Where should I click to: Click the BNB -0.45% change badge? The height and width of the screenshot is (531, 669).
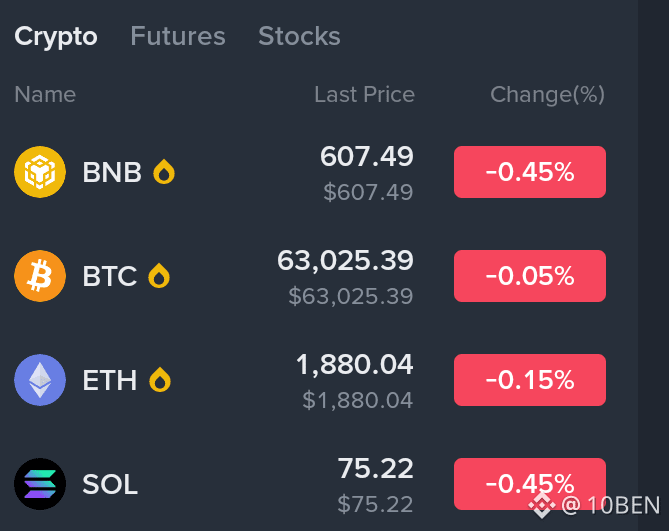[x=530, y=172]
